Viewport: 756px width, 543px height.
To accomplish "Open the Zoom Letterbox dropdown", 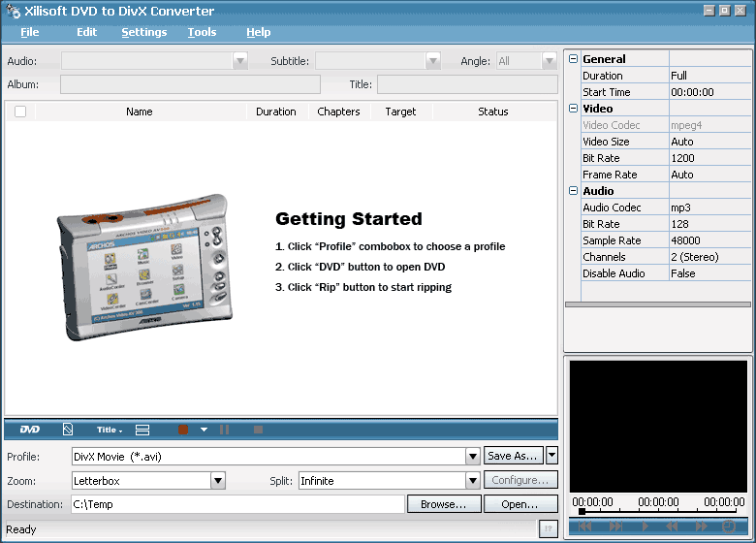I will (x=218, y=480).
